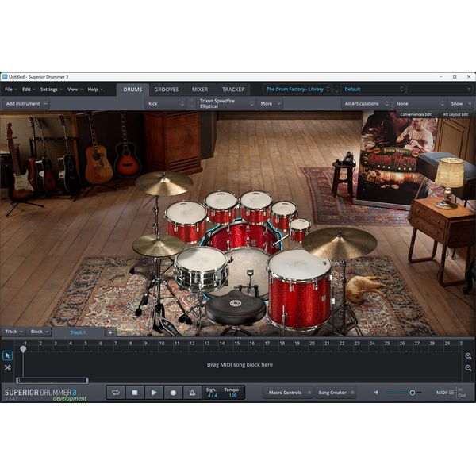Image resolution: width=476 pixels, height=476 pixels.
Task: Click the Macro Controls button
Action: (x=288, y=393)
